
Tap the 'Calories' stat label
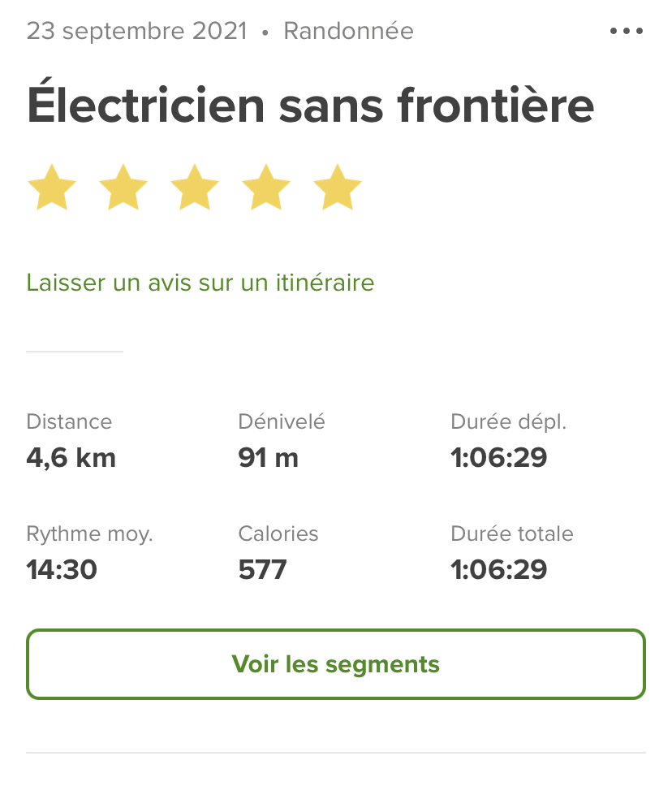(x=278, y=533)
